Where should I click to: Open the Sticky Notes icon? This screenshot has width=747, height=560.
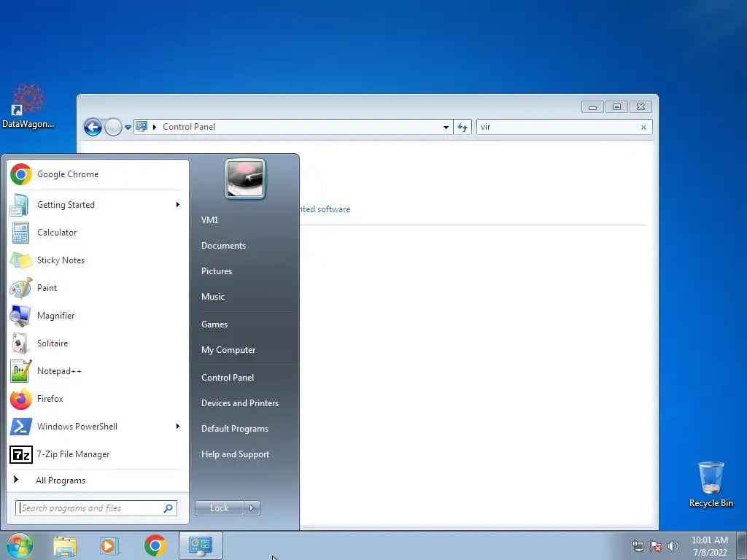[20, 260]
